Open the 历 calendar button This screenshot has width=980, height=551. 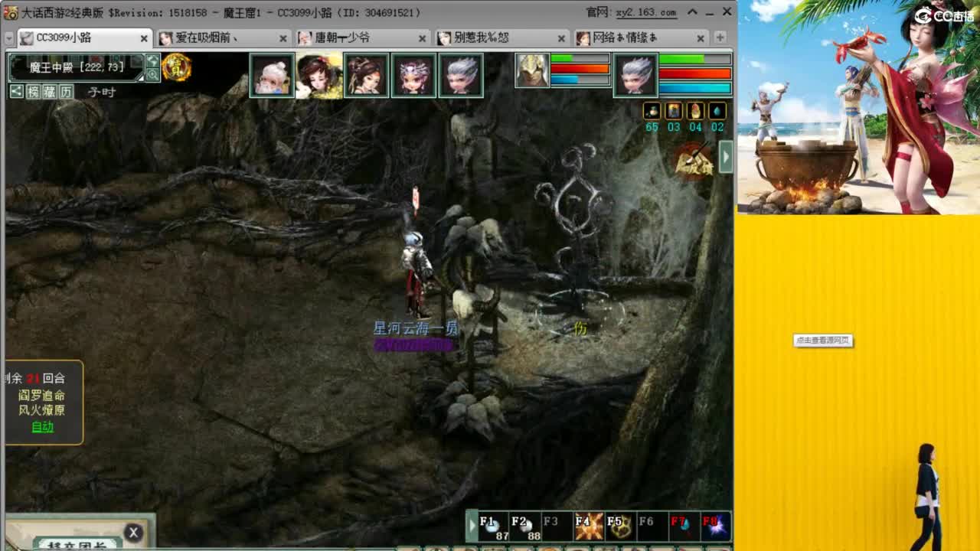tap(67, 92)
